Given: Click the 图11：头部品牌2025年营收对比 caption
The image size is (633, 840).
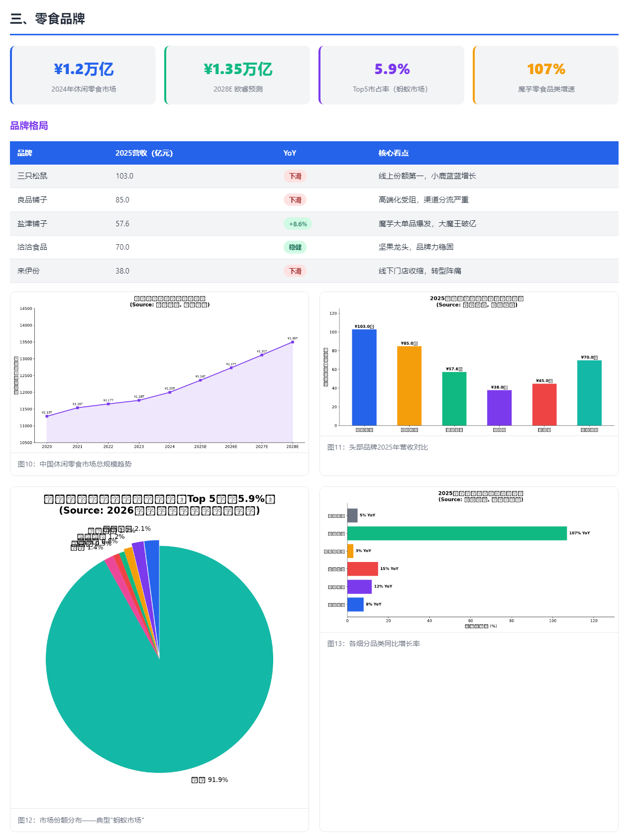Looking at the screenshot, I should click(378, 447).
